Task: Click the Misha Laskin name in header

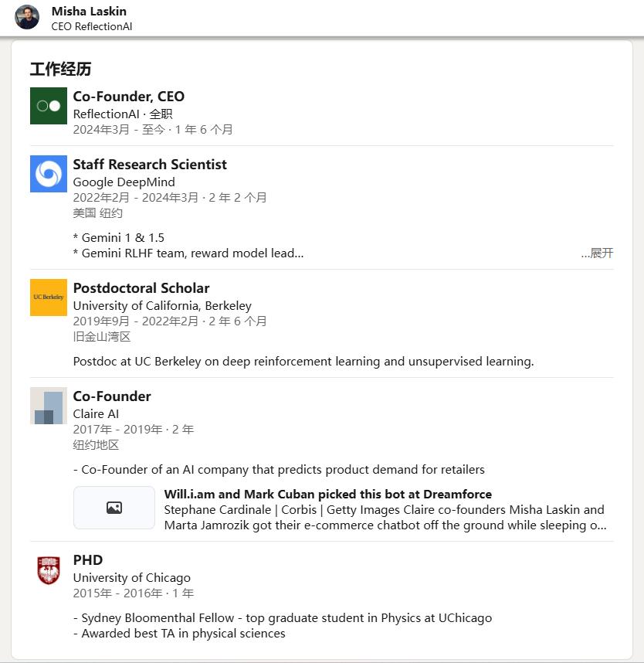Action: tap(89, 11)
